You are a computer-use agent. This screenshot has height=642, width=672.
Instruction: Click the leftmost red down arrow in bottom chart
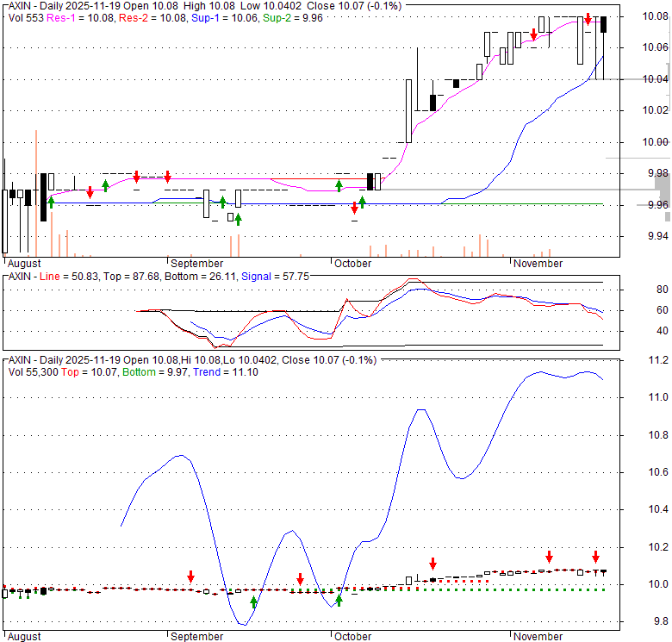[190, 576]
